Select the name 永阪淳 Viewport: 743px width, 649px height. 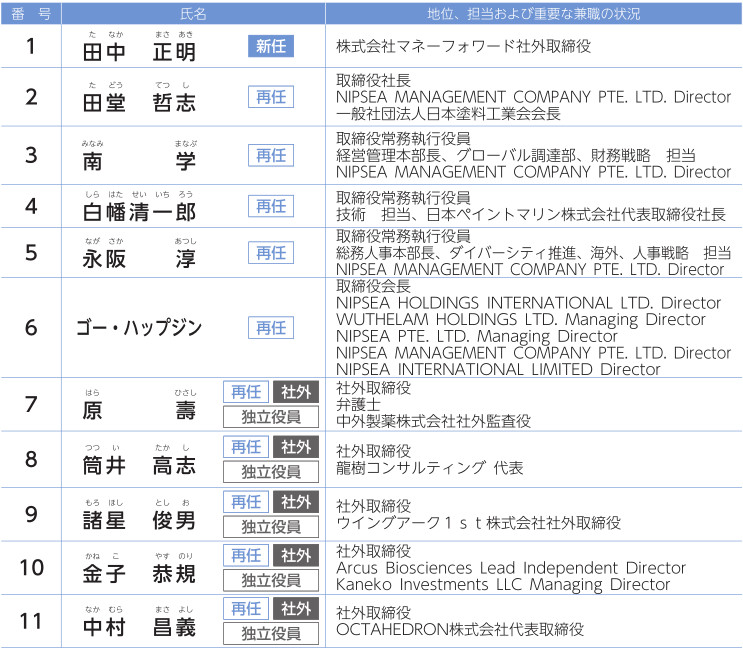[139, 253]
